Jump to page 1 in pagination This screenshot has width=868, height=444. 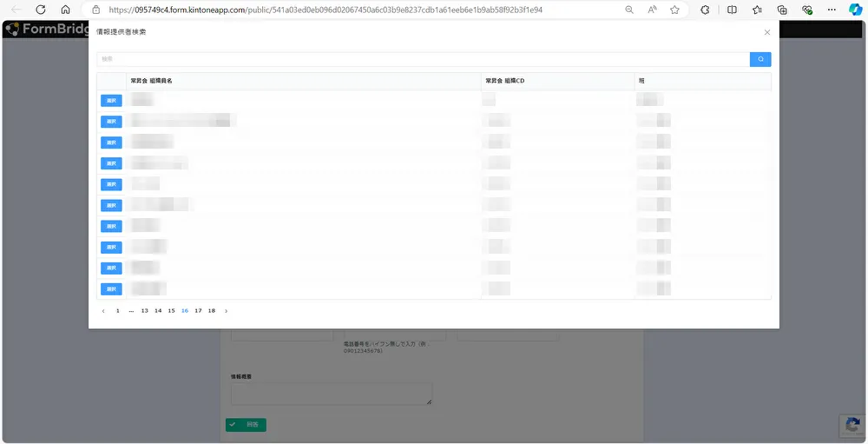[x=118, y=310]
